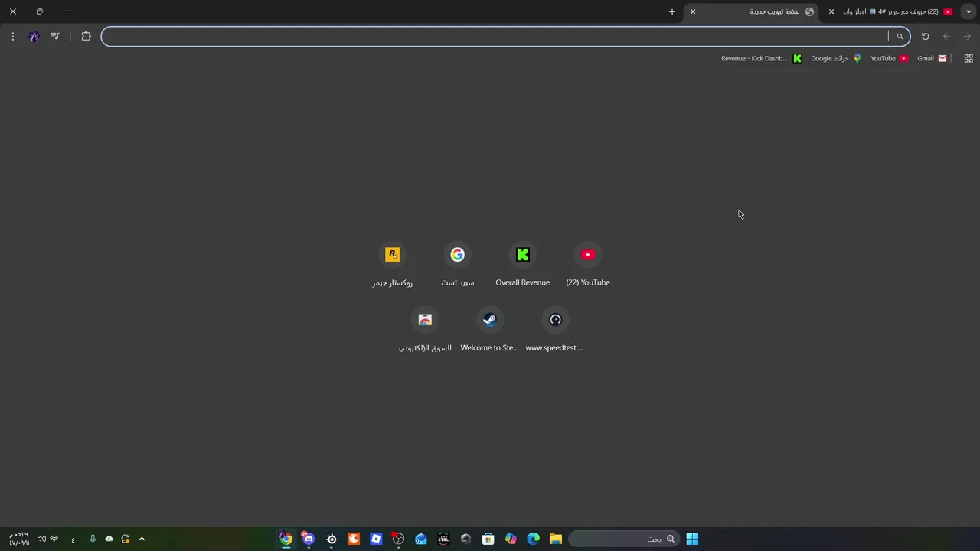980x551 pixels.
Task: Open File Explorer from the taskbar
Action: pos(556,539)
